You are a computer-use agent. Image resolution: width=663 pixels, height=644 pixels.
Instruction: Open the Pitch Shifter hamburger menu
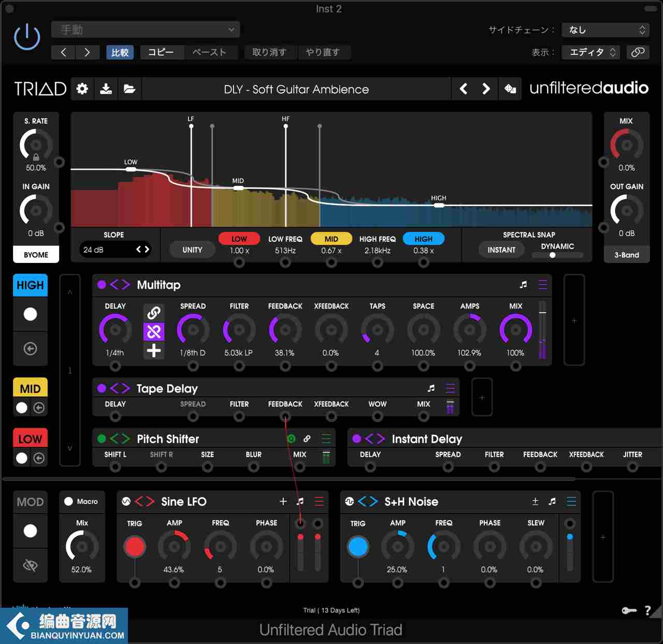click(326, 438)
